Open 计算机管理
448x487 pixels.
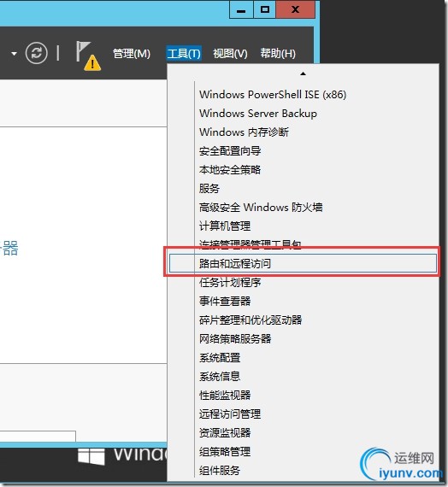[225, 226]
